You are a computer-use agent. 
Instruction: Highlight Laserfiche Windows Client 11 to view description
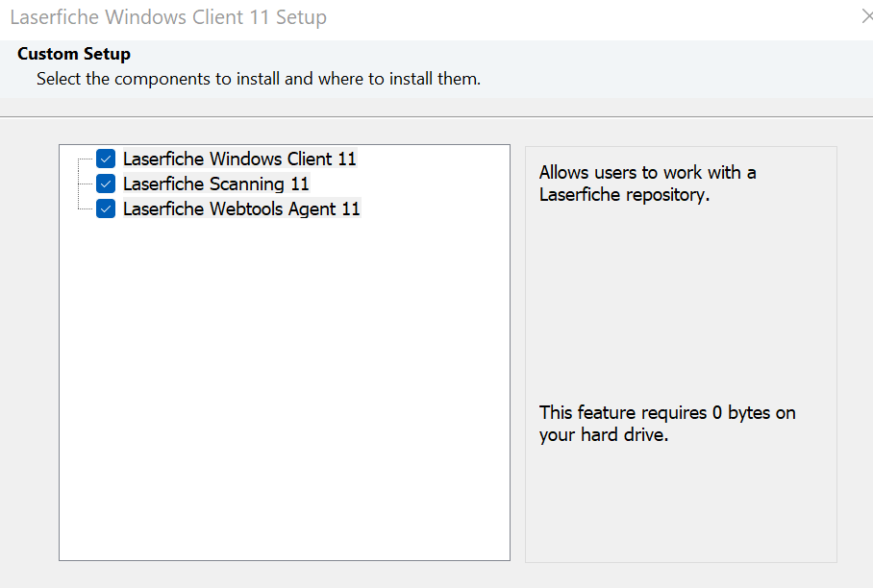click(x=238, y=159)
